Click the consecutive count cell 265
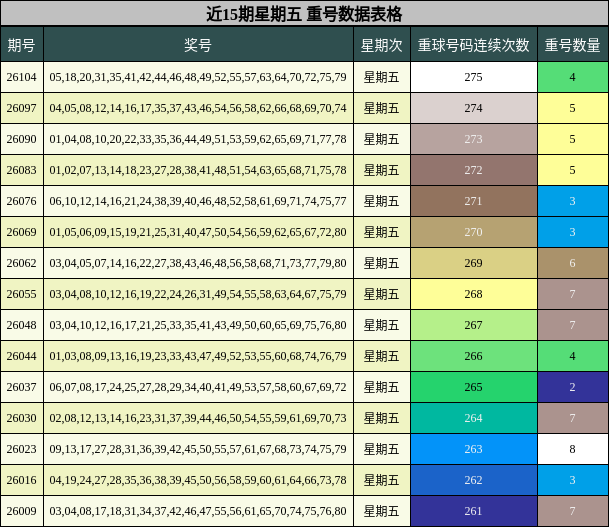Image resolution: width=609 pixels, height=527 pixels. [x=474, y=387]
